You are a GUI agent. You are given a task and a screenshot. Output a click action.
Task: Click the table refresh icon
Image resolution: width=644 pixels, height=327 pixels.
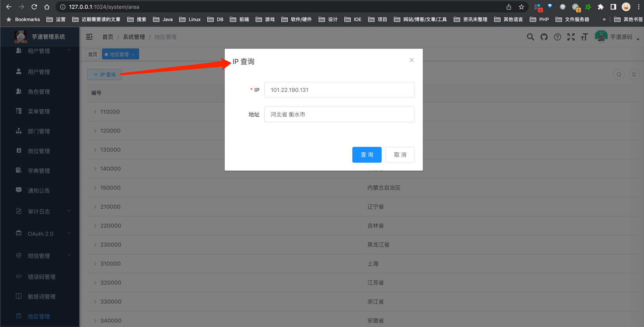click(x=634, y=74)
